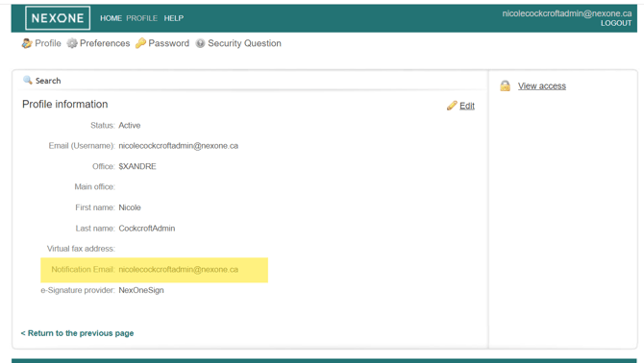Click the account email in header
This screenshot has height=363, width=644.
pos(567,13)
